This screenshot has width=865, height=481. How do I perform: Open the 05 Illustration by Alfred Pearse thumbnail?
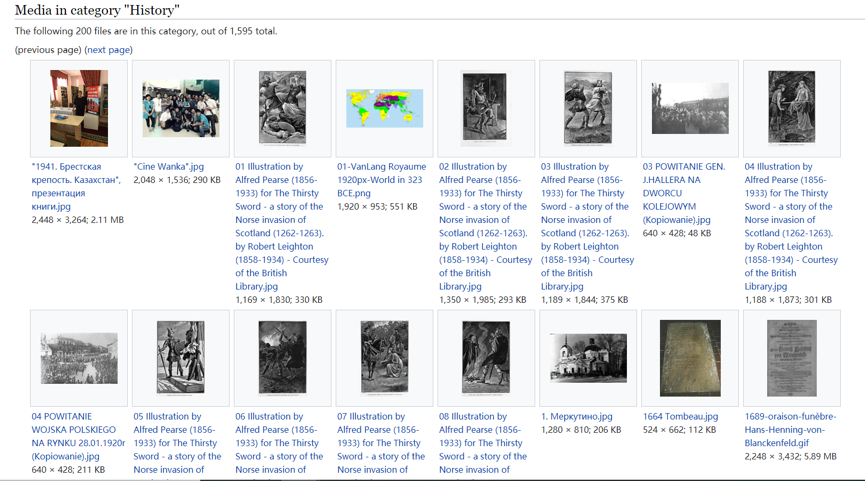(x=181, y=358)
